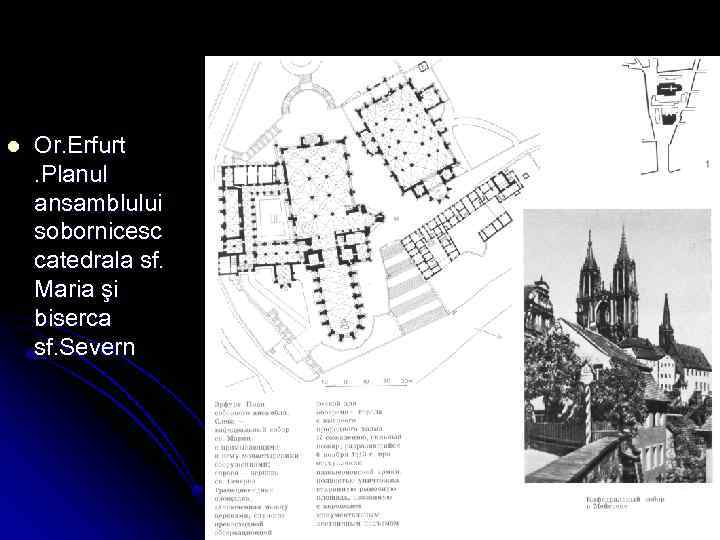This screenshot has width=720, height=540.
Task: Click the scale bar beneath the floor plan
Action: [x=366, y=382]
